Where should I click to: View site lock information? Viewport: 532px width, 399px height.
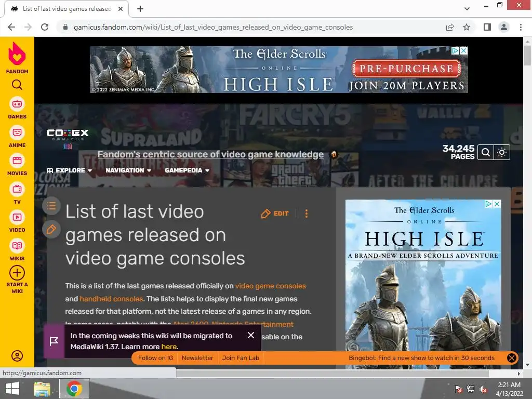tap(65, 27)
